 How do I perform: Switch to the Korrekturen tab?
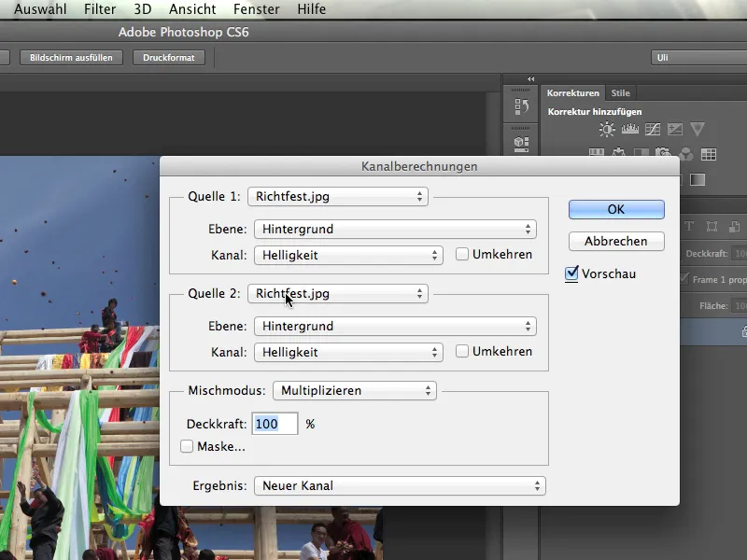tap(572, 92)
